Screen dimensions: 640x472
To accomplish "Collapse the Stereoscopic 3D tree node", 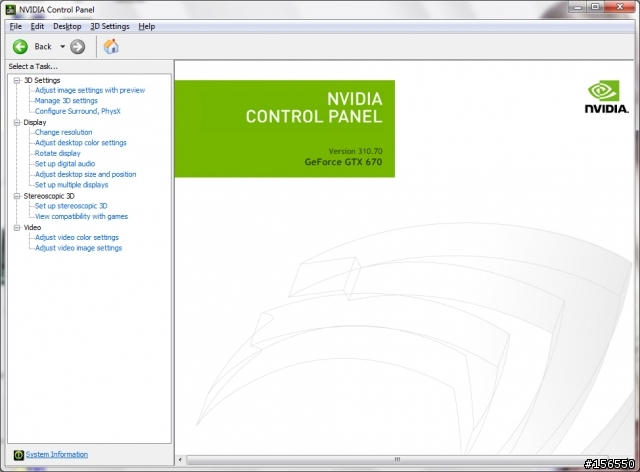I will pyautogui.click(x=17, y=196).
